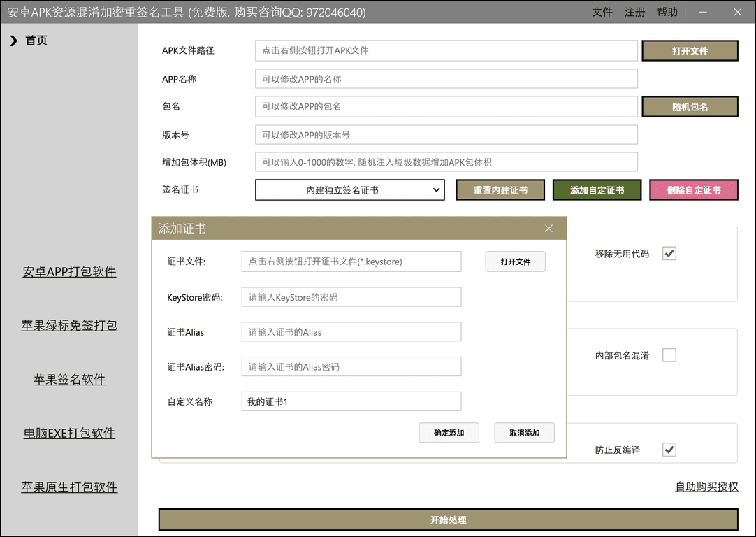This screenshot has width=756, height=537.
Task: Open the 苹果绿标免签打包 link
Action: point(69,325)
